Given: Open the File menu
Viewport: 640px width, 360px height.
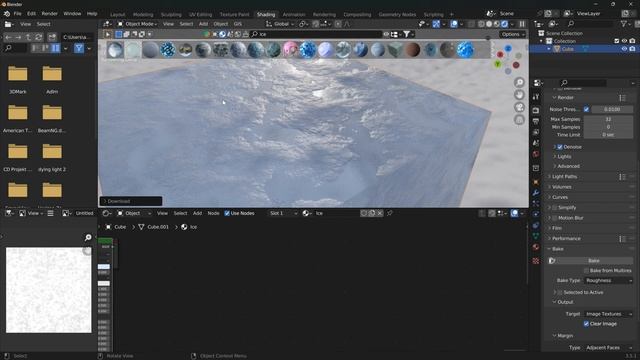Looking at the screenshot, I should pyautogui.click(x=18, y=13).
